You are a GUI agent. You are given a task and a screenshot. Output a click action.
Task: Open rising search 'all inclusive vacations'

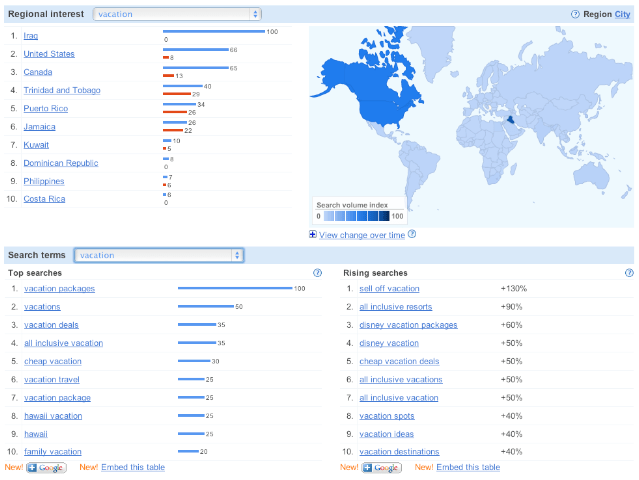coord(401,379)
